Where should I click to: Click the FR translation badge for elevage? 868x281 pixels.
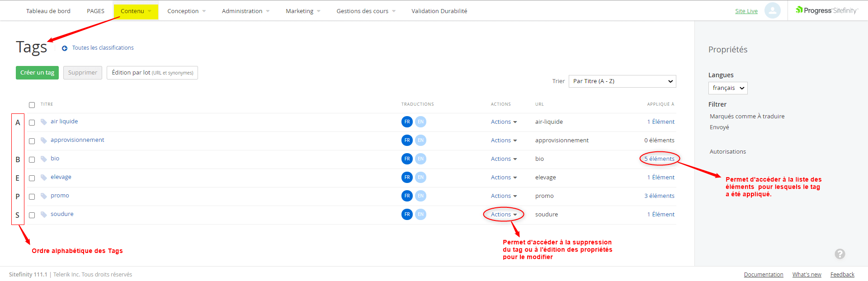407,178
